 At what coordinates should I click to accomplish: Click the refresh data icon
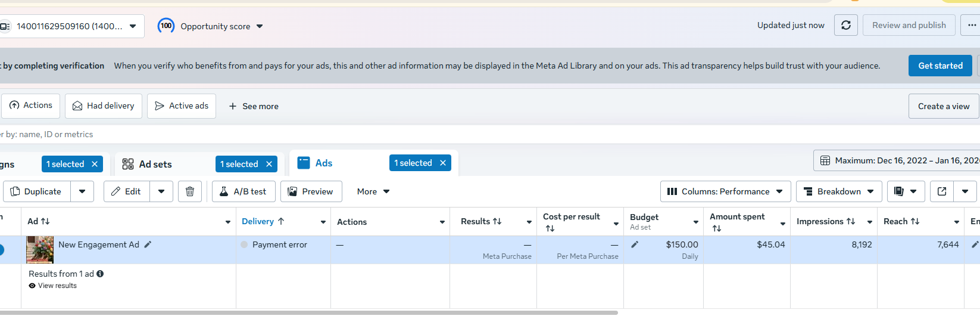[845, 25]
